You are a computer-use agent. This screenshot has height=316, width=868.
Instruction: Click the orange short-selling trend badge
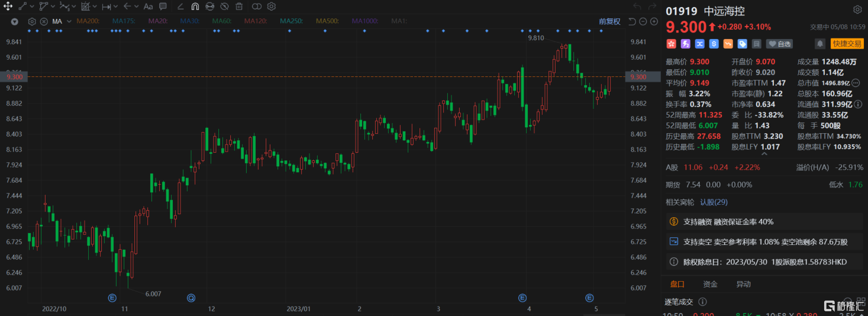click(x=728, y=44)
